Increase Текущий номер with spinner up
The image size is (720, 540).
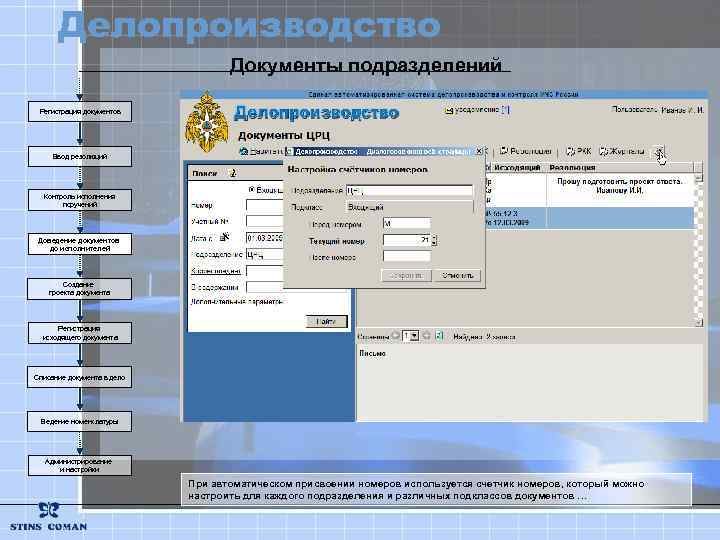[x=435, y=237]
